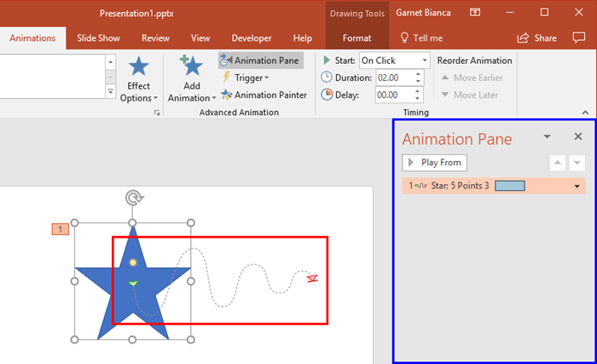Click the Start play arrow icon
Screen dimensions: 597x364
pos(327,61)
